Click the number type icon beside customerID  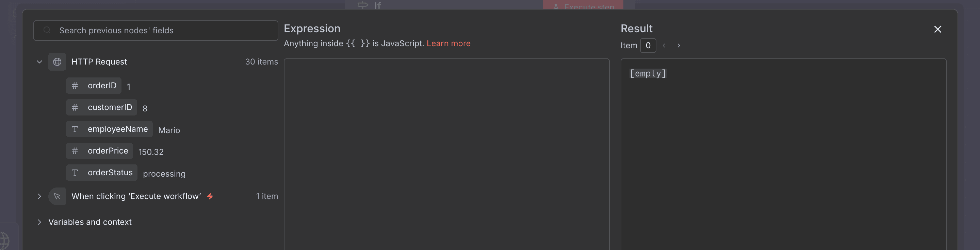pyautogui.click(x=75, y=108)
